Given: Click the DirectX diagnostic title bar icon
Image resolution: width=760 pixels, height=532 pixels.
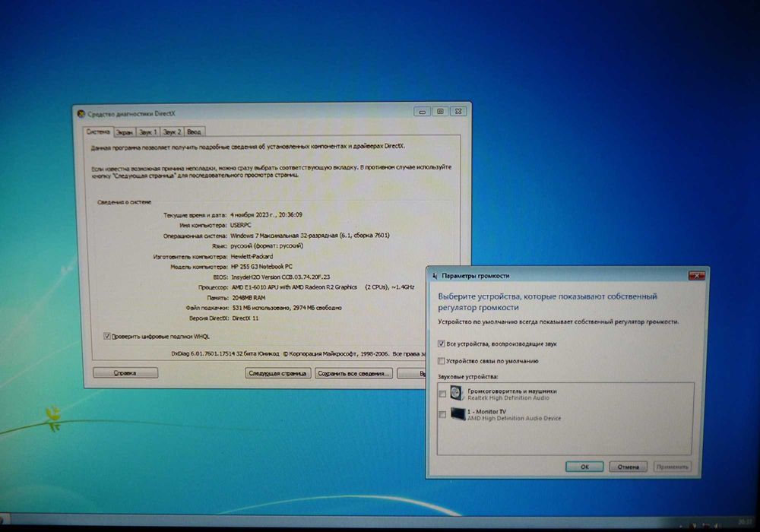Looking at the screenshot, I should [x=81, y=114].
